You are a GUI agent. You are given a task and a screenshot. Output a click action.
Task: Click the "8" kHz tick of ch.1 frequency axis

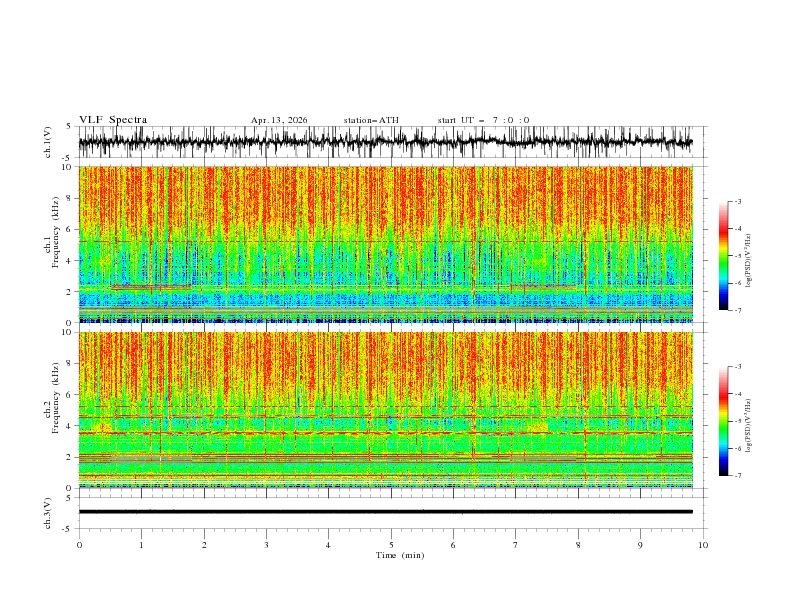point(70,198)
